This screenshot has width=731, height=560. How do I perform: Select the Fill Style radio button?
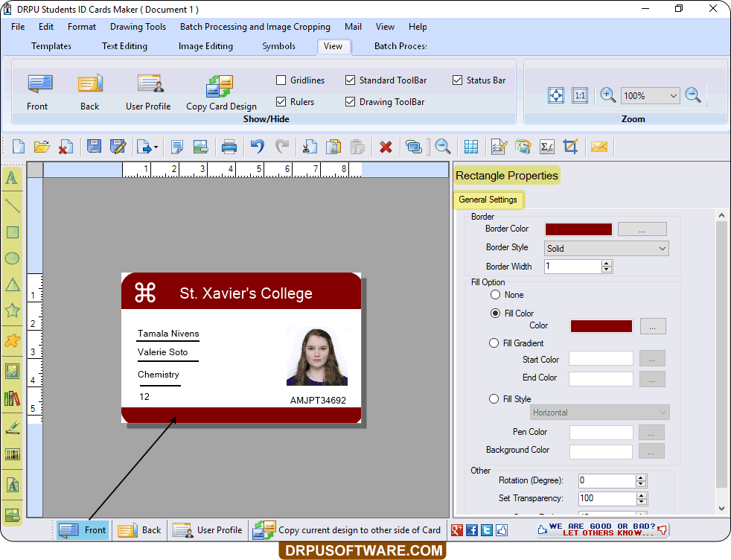click(x=494, y=399)
